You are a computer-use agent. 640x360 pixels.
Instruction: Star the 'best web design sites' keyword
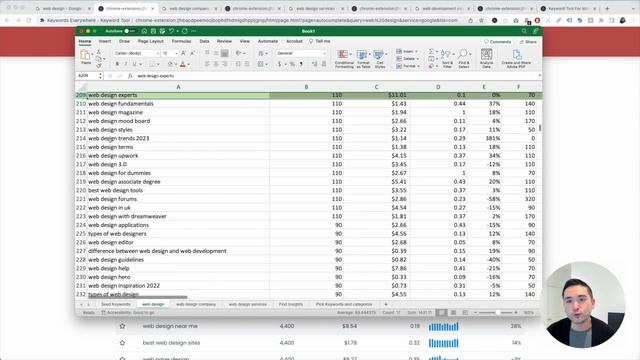coord(122,343)
